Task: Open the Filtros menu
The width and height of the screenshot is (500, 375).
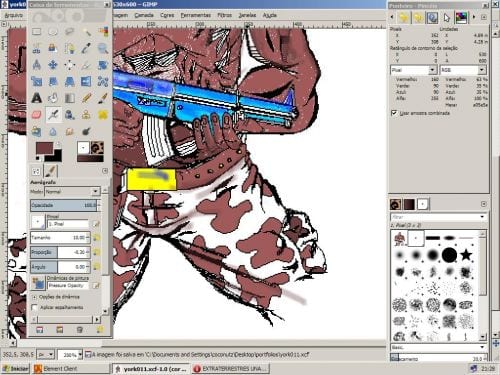Action: tap(224, 15)
